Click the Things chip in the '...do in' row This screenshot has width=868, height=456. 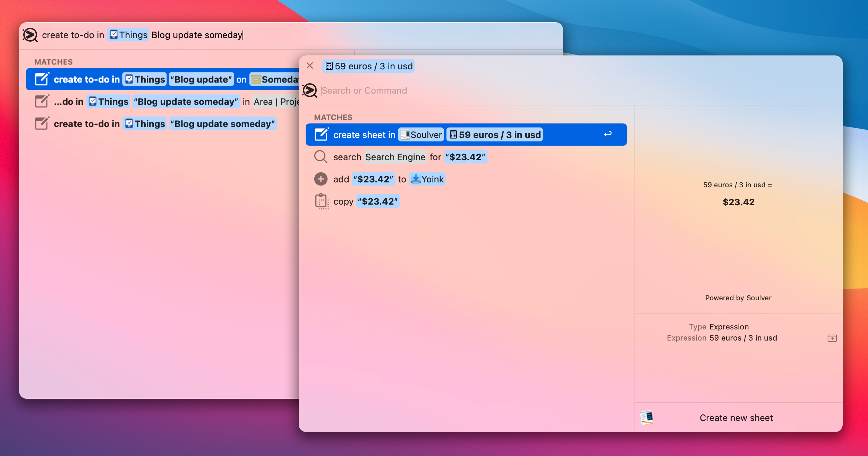[108, 101]
